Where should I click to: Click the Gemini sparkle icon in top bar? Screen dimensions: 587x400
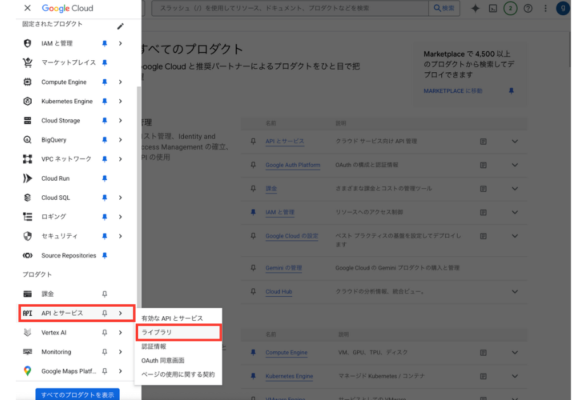475,8
